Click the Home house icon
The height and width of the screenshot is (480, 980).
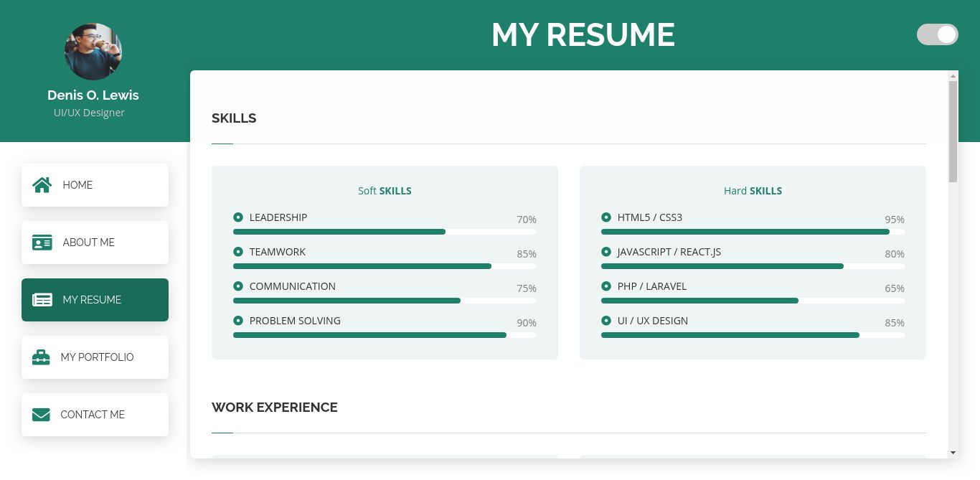[x=42, y=185]
